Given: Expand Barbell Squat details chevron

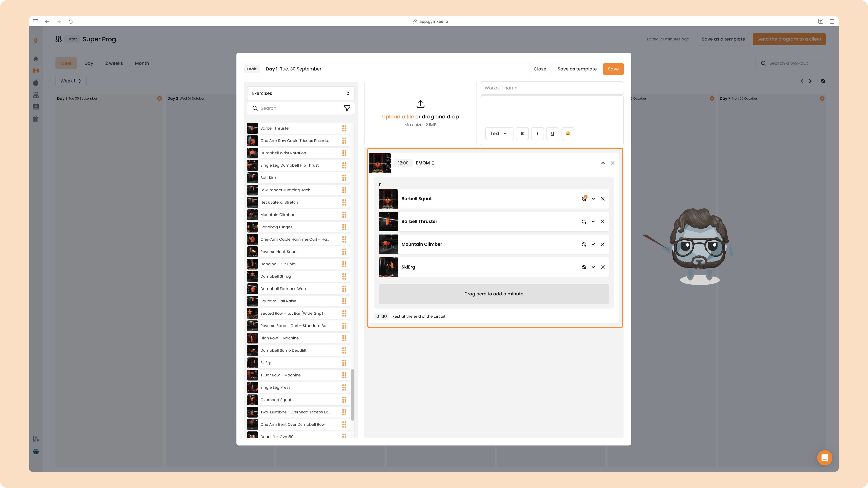Looking at the screenshot, I should tap(593, 199).
